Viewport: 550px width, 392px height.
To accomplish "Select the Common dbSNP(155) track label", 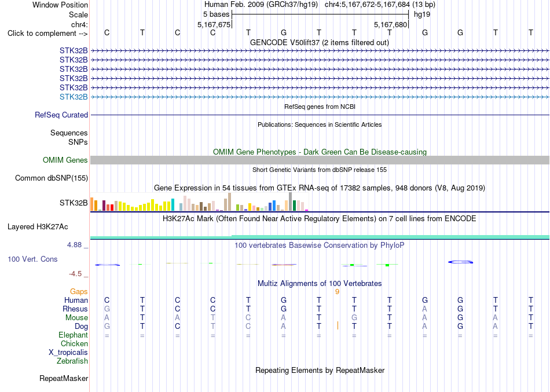I will pyautogui.click(x=52, y=178).
